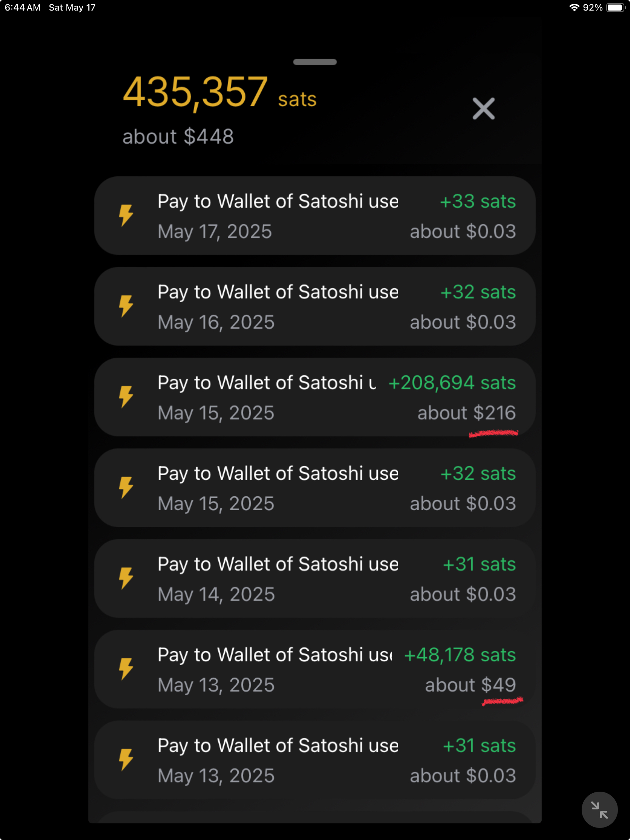
Task: Open the about $216 transaction
Action: 315,397
